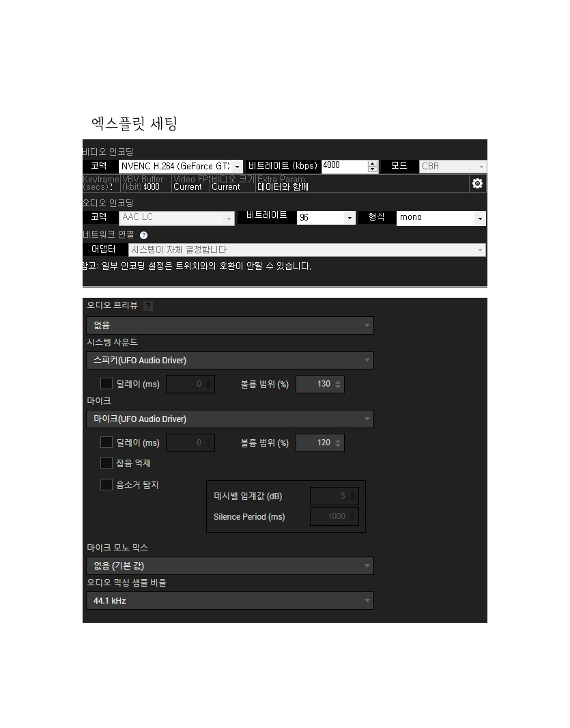The width and height of the screenshot is (570, 728).
Task: Expand the 마이크 모노 믹스 없음 (기본 값) dropdown
Action: (x=230, y=566)
